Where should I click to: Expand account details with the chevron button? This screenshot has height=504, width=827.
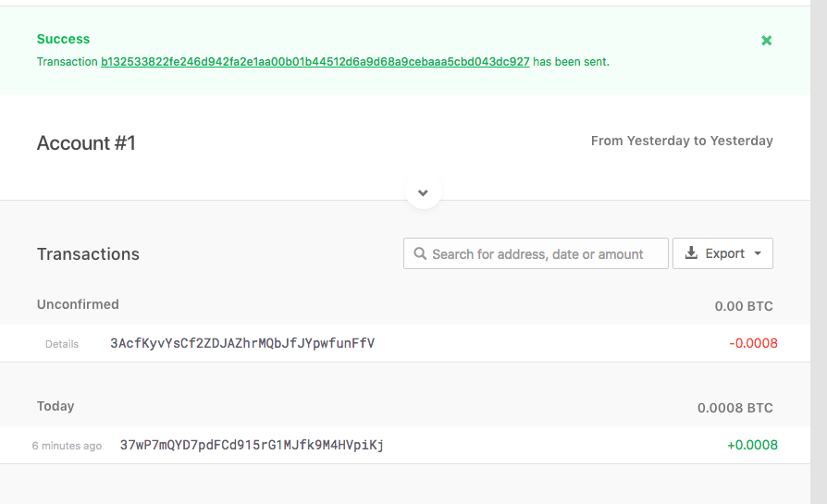423,192
